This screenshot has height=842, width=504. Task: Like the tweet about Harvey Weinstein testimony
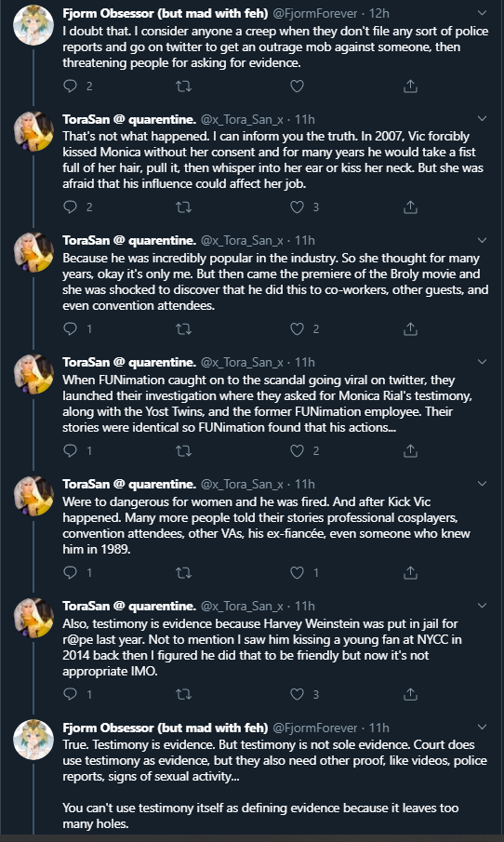pos(297,694)
